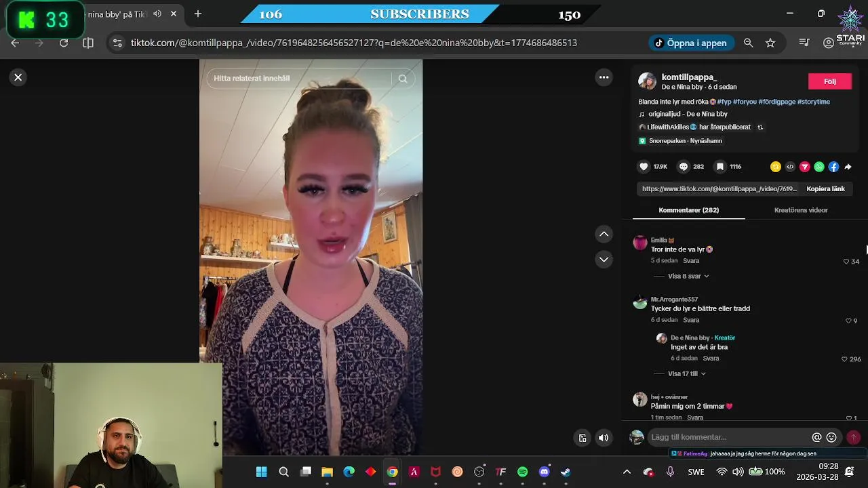
Task: Close the TikTok browser tab
Action: (174, 14)
